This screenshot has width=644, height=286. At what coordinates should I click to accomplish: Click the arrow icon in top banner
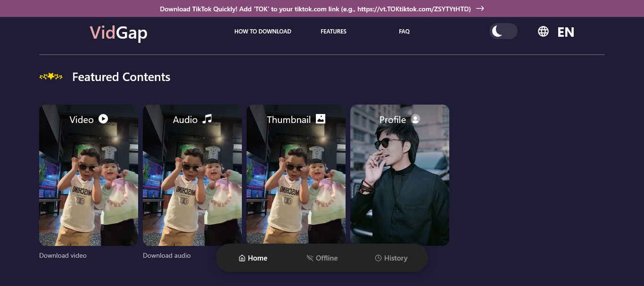pyautogui.click(x=480, y=8)
